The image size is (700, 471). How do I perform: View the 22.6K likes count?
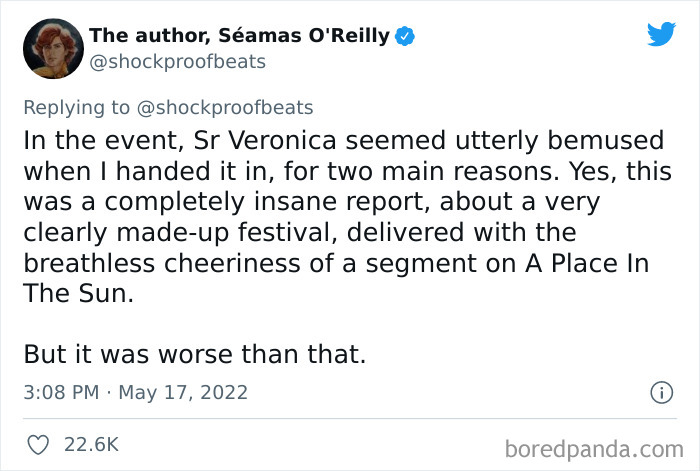tap(92, 443)
